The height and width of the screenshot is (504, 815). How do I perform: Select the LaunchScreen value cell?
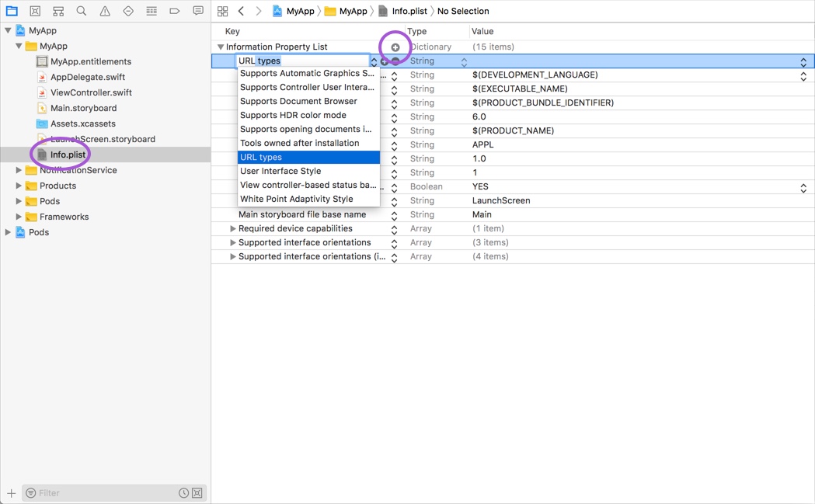click(x=501, y=200)
